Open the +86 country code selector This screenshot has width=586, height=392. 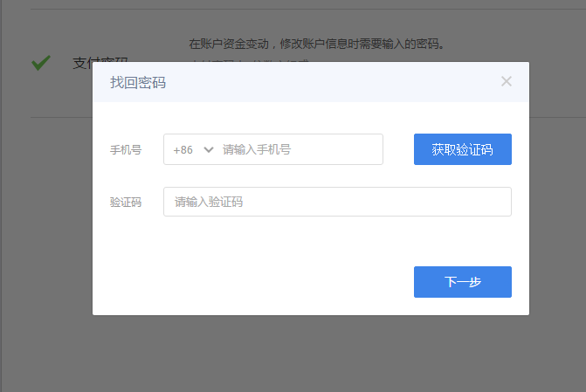183,149
